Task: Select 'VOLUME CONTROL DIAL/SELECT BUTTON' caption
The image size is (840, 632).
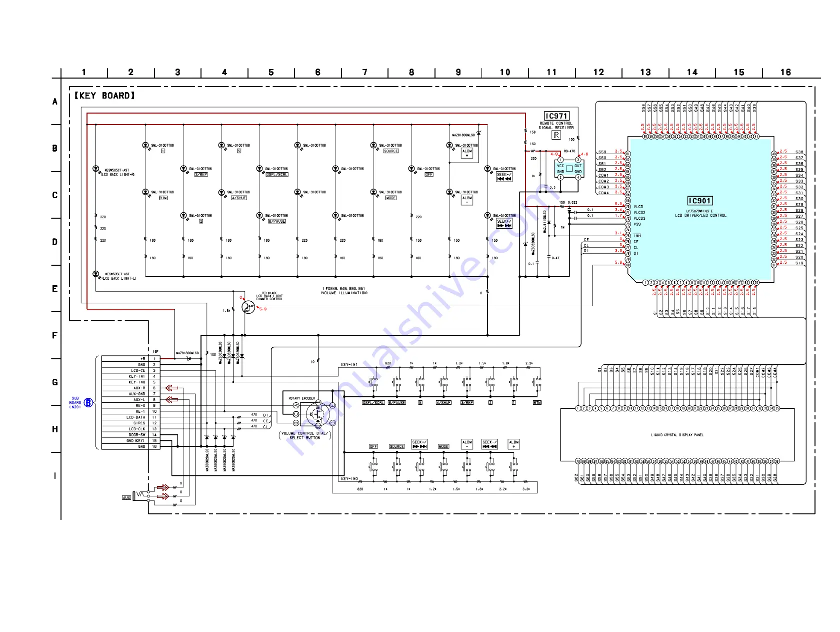Action: [x=304, y=435]
